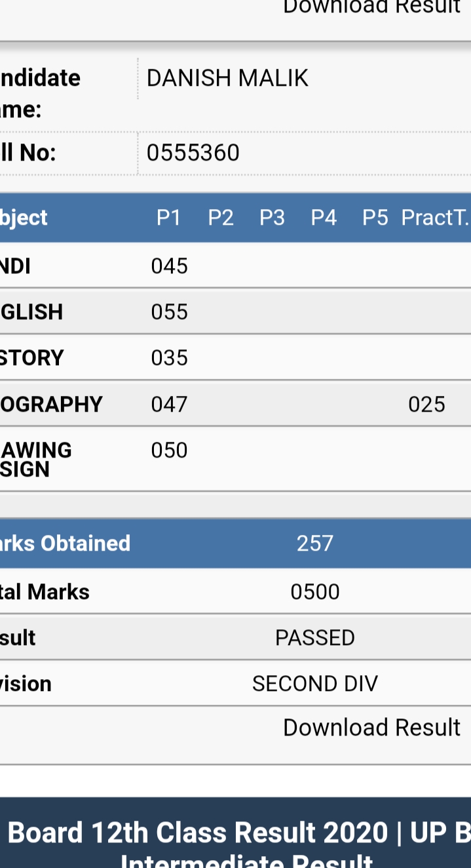Click the bottom Download Result link
Screen dimensions: 471x868
[371, 728]
